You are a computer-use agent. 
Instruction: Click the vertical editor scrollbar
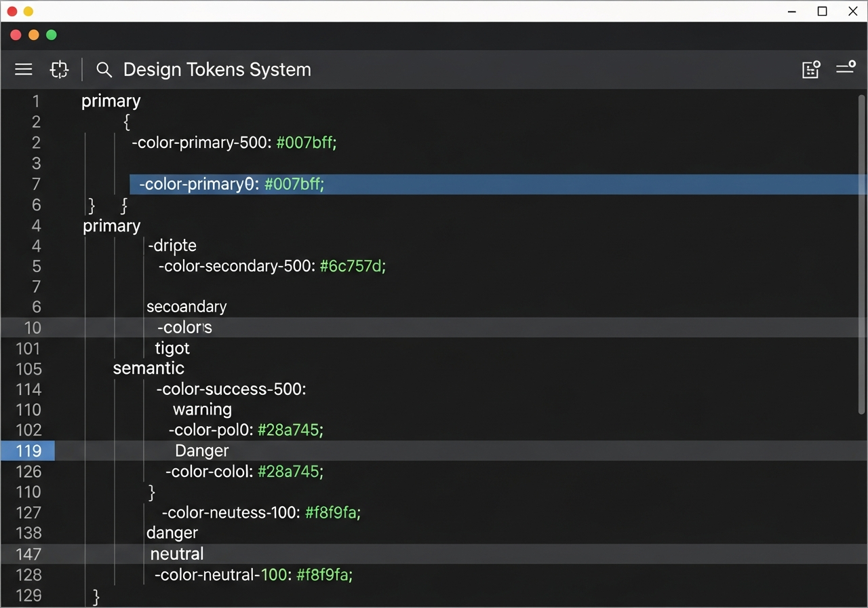pyautogui.click(x=862, y=254)
